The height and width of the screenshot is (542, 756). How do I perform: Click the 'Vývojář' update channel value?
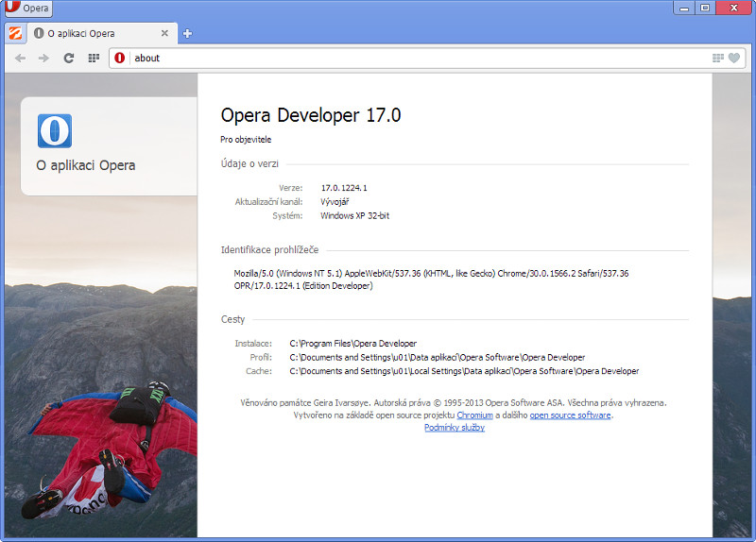pyautogui.click(x=335, y=202)
